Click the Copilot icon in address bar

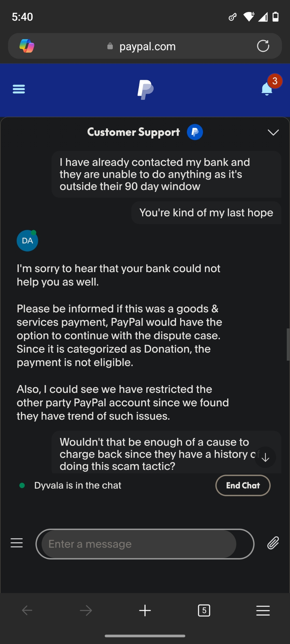click(x=27, y=46)
